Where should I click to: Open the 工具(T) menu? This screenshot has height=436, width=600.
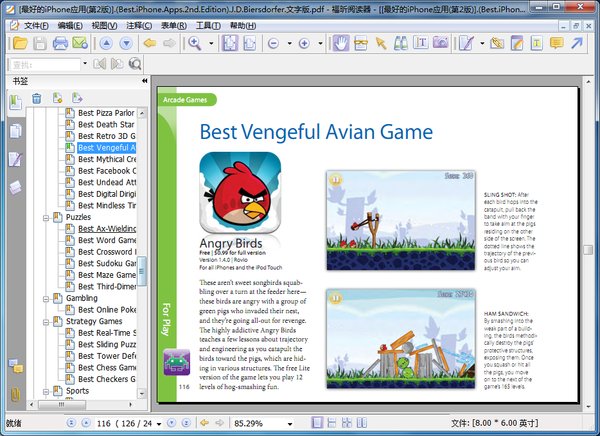pos(208,26)
